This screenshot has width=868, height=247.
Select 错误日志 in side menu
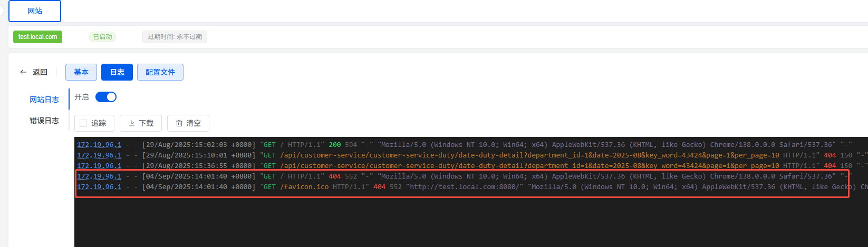point(44,121)
